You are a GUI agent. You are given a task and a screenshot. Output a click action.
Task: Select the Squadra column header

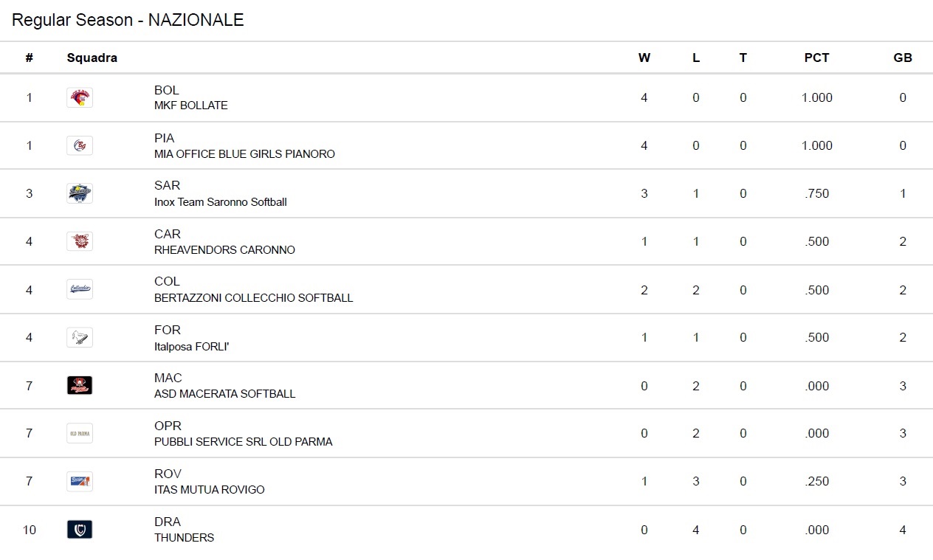tap(92, 58)
